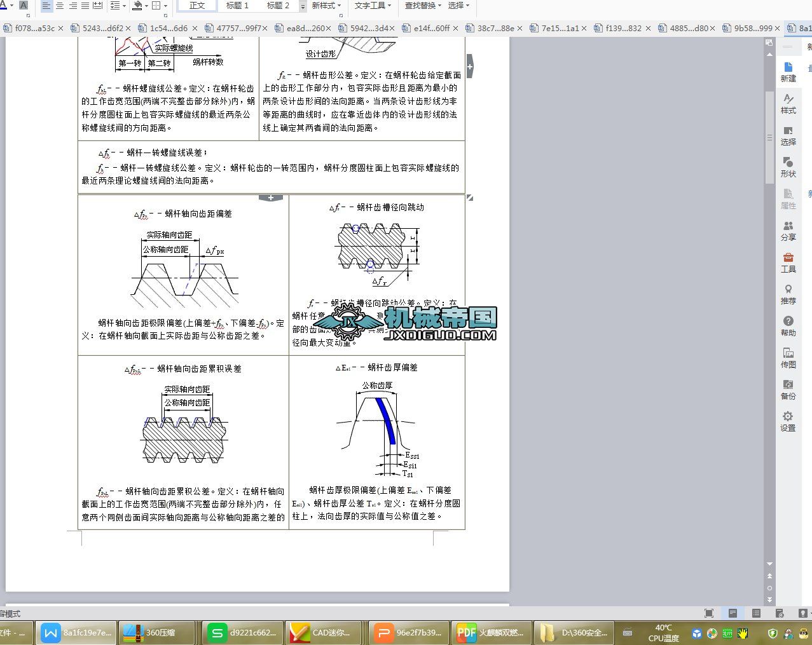Viewport: 812px width, 645px height.
Task: Apply the 标题 1 style
Action: 237,6
